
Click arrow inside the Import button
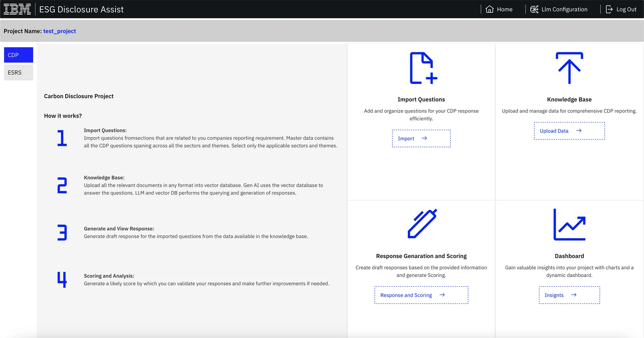click(424, 138)
